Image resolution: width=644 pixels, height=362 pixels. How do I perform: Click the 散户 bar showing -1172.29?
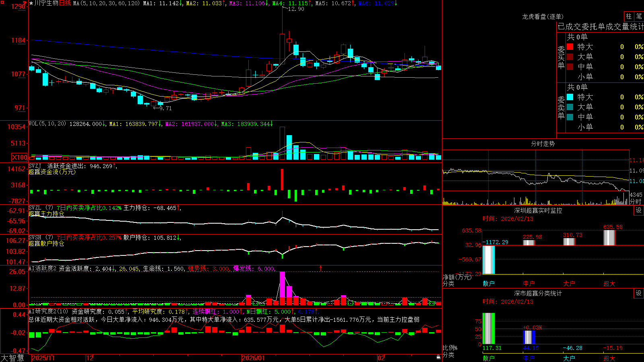[x=489, y=259]
